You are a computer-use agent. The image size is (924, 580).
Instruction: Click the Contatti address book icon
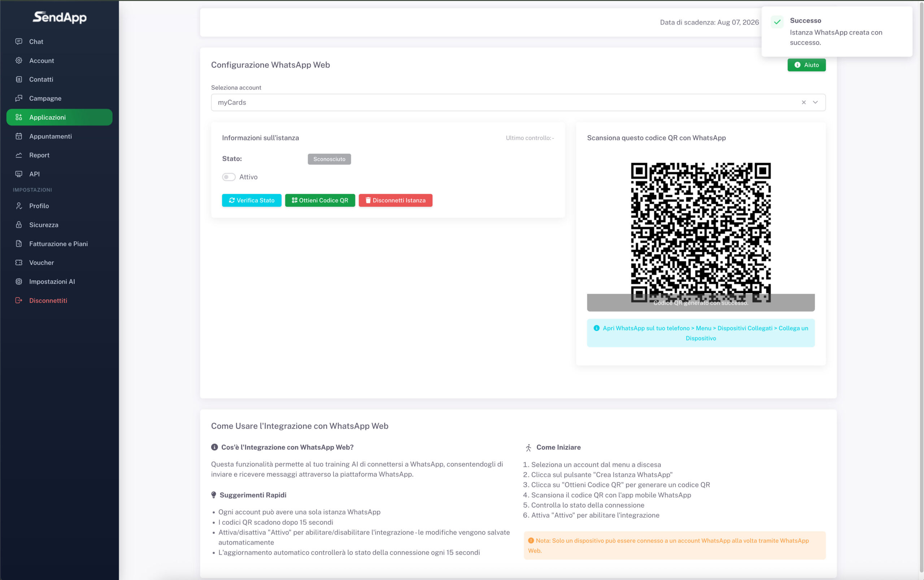pos(18,79)
